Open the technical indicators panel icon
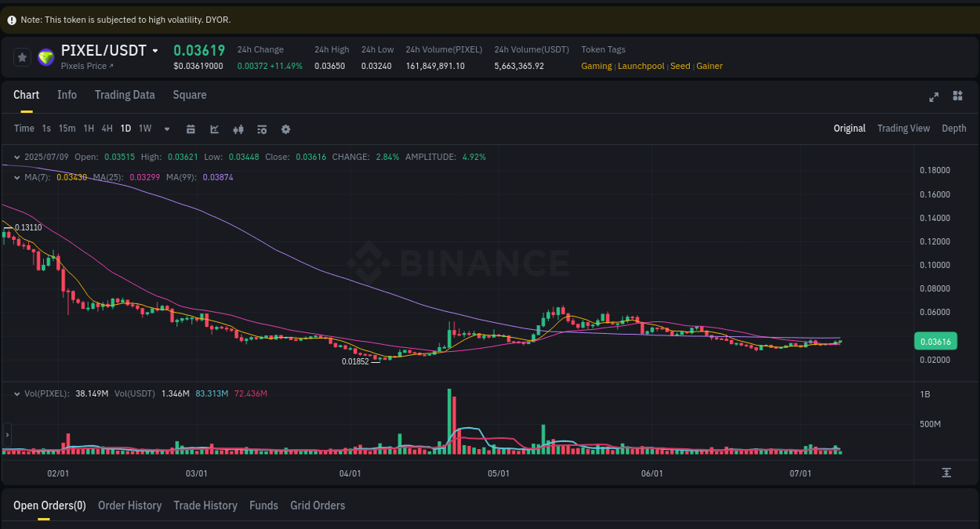Viewport: 980px width, 529px height. click(262, 129)
